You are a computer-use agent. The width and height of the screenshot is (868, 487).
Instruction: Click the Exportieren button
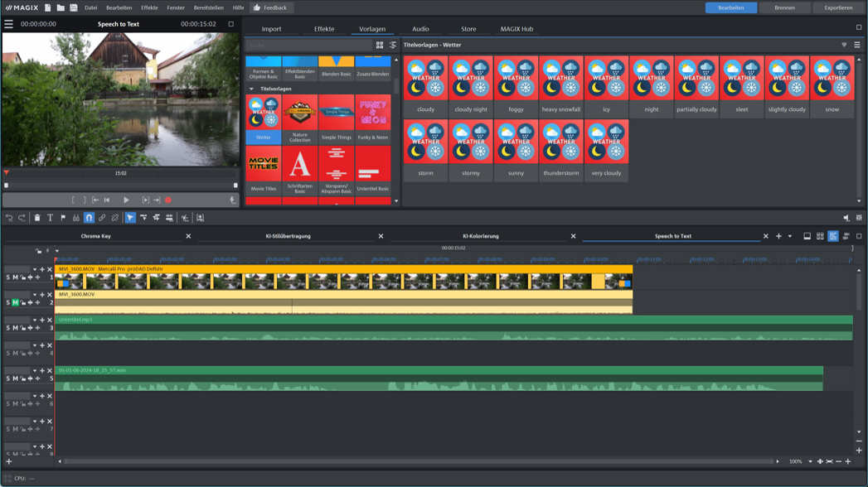[837, 7]
